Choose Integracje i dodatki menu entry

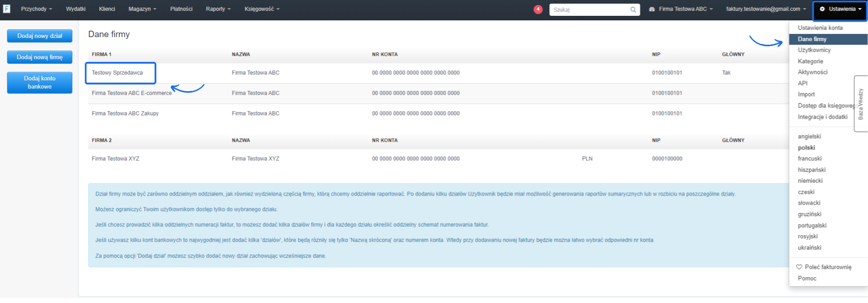[822, 117]
